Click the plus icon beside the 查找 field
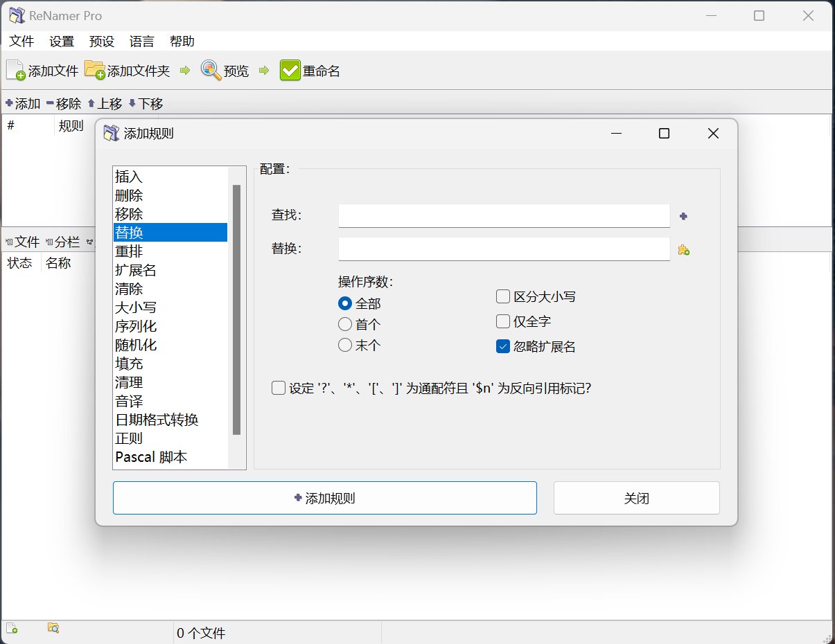 point(683,216)
